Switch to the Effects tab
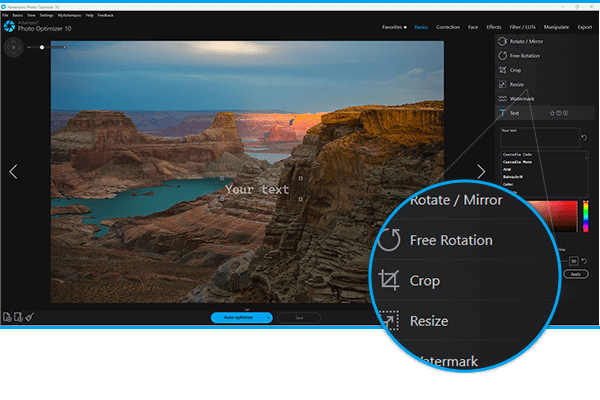The width and height of the screenshot is (600, 400). point(494,27)
